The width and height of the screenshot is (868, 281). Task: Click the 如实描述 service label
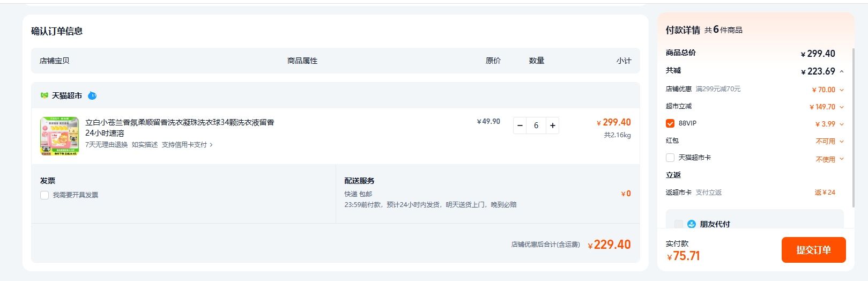click(x=145, y=145)
